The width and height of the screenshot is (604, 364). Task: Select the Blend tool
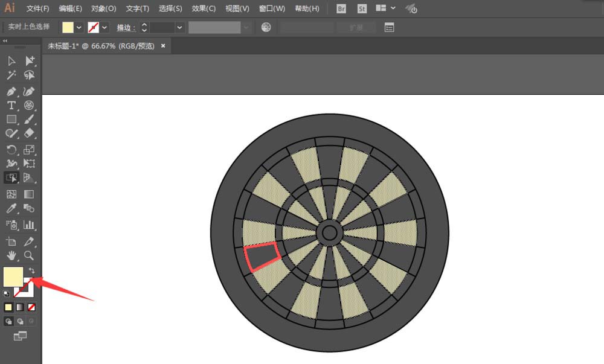click(29, 208)
